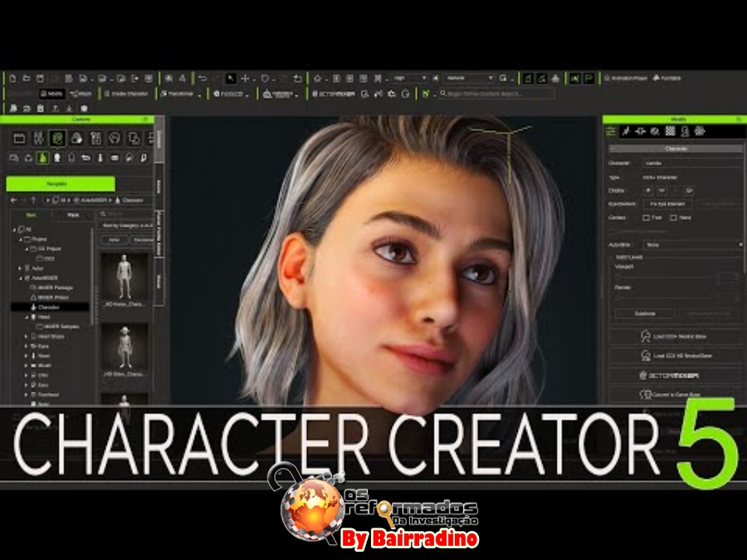747x560 pixels.
Task: Click the Motion pose icon in Modify
Action: pos(627,131)
